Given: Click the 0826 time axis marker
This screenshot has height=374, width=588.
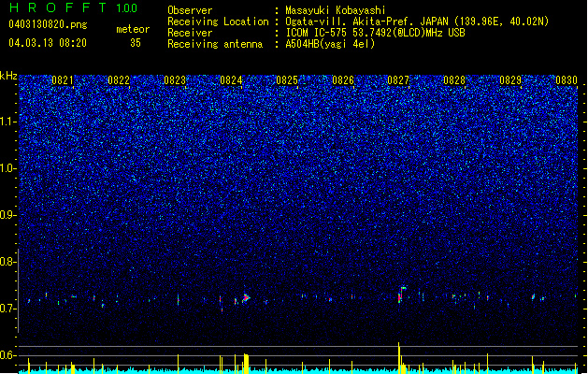Looking at the screenshot, I should click(343, 80).
